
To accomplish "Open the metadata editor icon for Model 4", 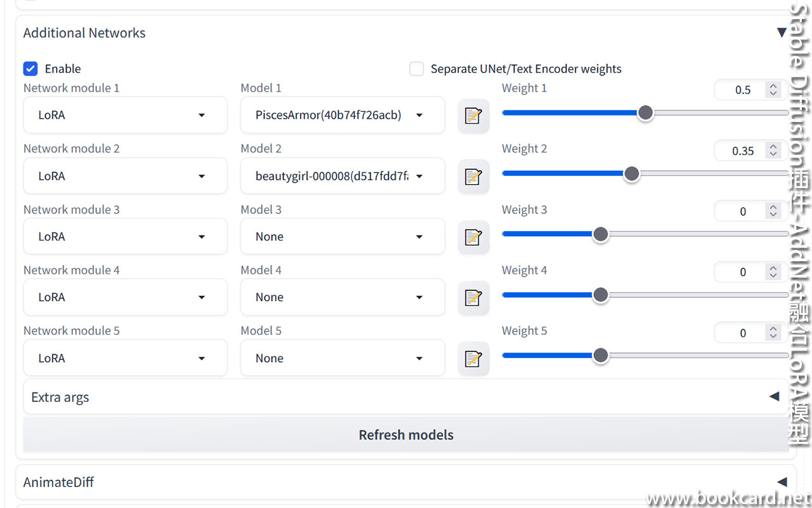I will coord(473,298).
